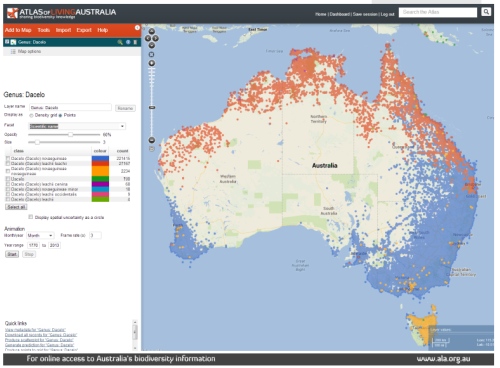Delete the Genus Dacelo layer trash icon
This screenshot has width=500, height=368.
click(x=135, y=42)
